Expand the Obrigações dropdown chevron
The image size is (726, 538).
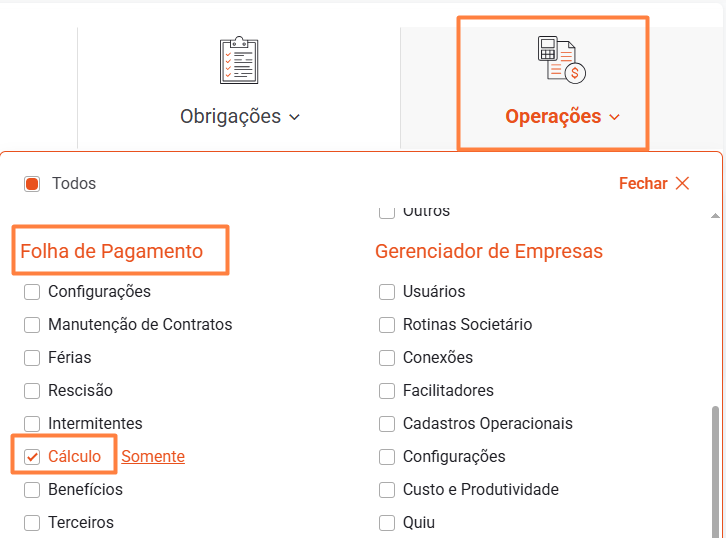point(295,117)
